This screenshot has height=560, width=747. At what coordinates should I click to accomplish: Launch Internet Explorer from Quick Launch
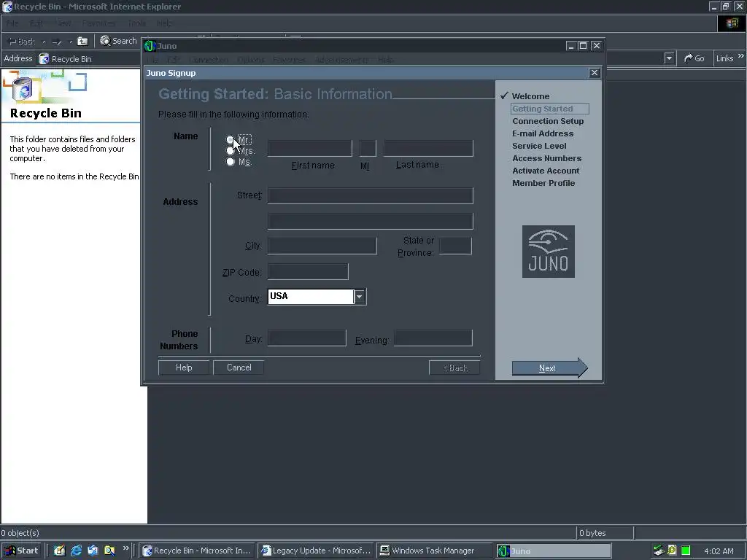pos(76,551)
